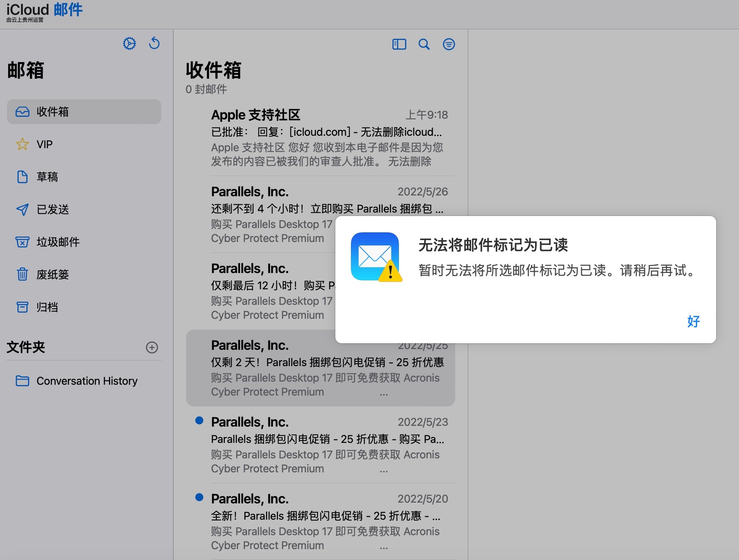Viewport: 739px width, 560px height.
Task: Click the 由云上贵州运营 subtitle
Action: click(25, 20)
